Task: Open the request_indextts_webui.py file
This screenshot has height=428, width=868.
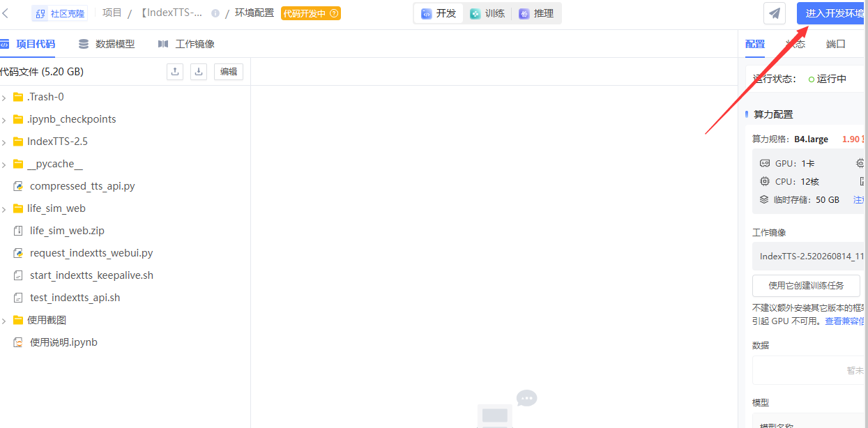Action: [x=91, y=253]
